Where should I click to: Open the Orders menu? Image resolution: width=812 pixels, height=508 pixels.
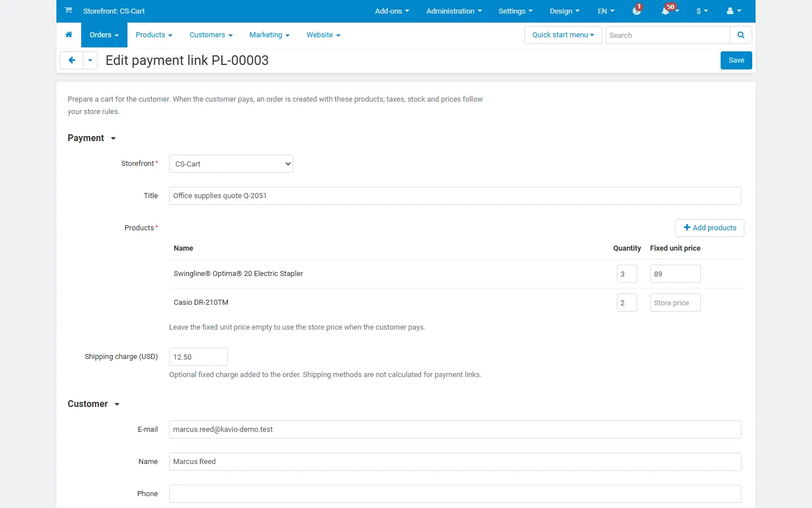coord(104,35)
